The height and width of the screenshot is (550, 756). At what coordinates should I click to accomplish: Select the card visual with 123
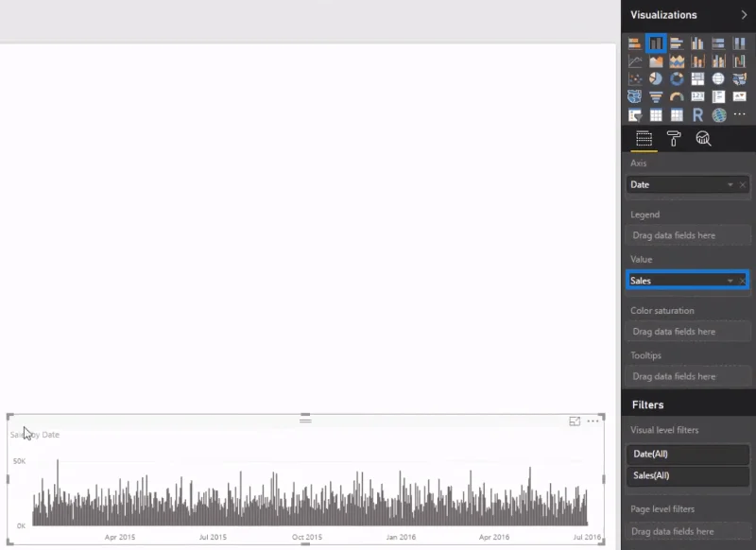[697, 96]
